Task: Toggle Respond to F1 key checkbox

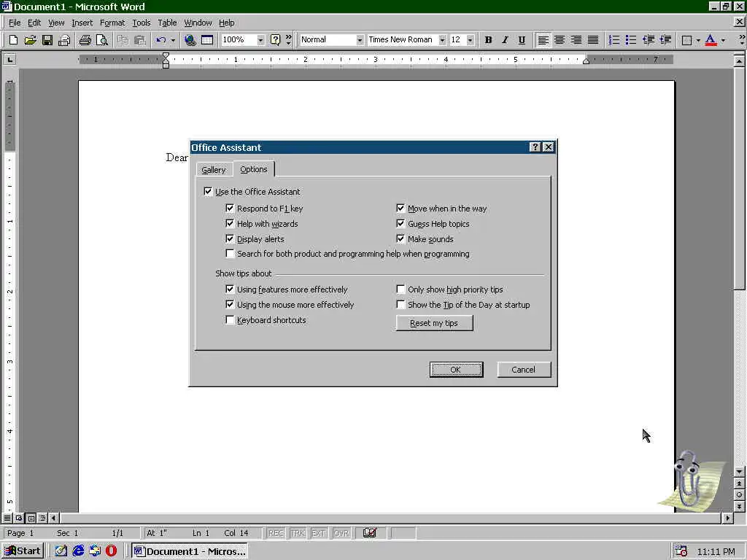Action: pyautogui.click(x=230, y=208)
